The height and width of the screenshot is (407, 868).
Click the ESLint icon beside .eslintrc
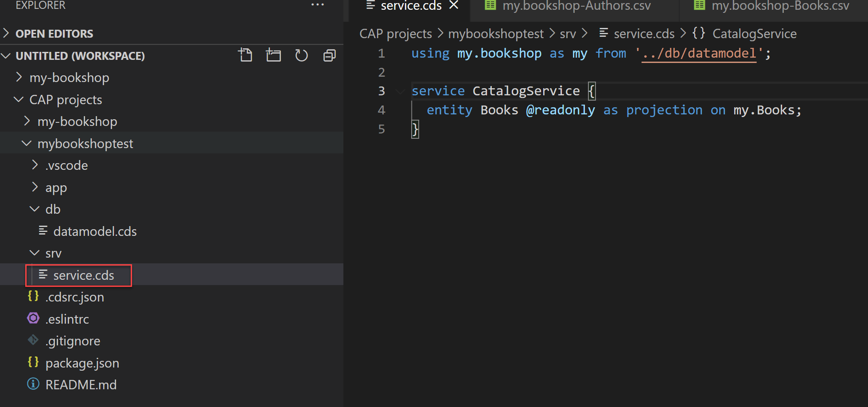click(x=33, y=318)
